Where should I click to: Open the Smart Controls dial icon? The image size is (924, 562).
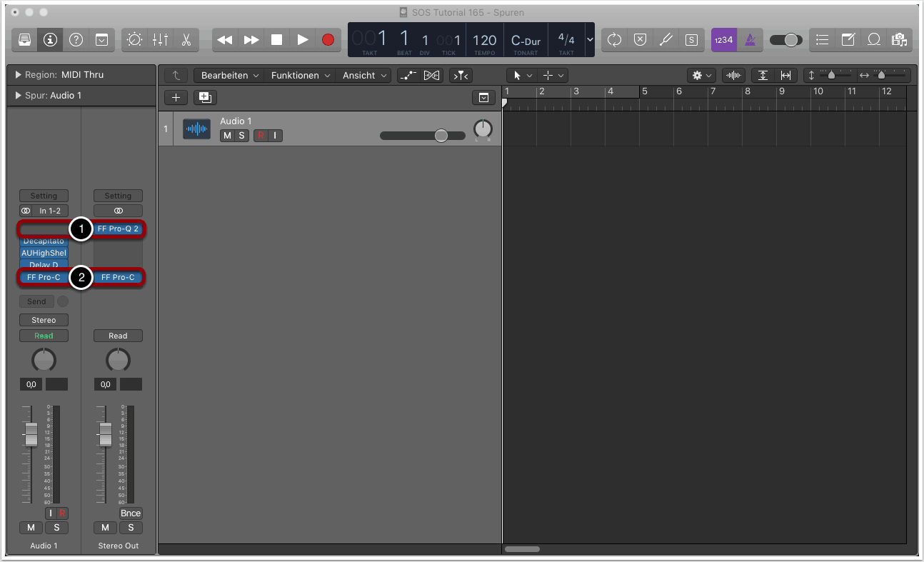tap(134, 40)
